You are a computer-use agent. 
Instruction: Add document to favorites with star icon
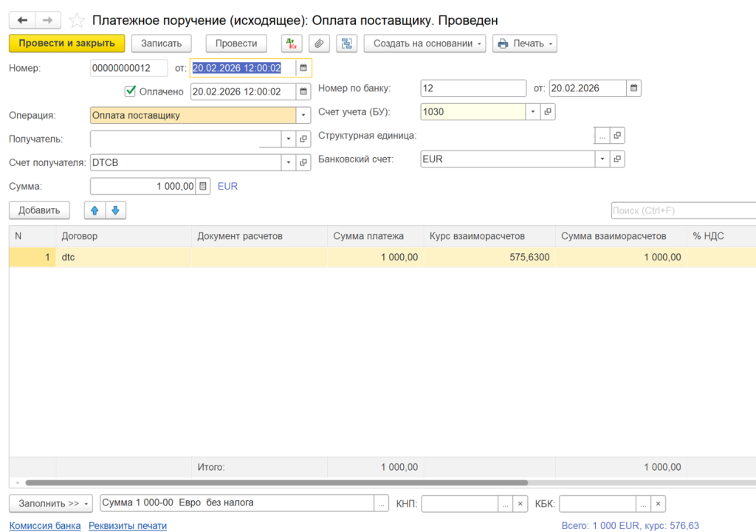coord(76,21)
